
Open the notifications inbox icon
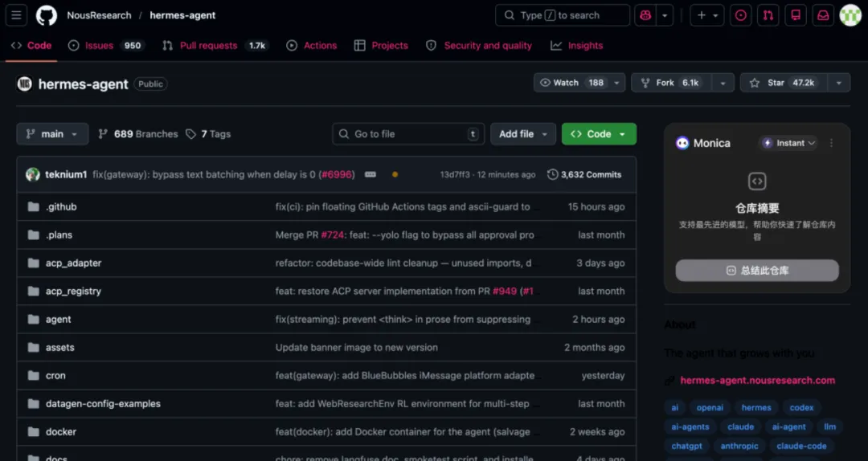click(x=823, y=15)
